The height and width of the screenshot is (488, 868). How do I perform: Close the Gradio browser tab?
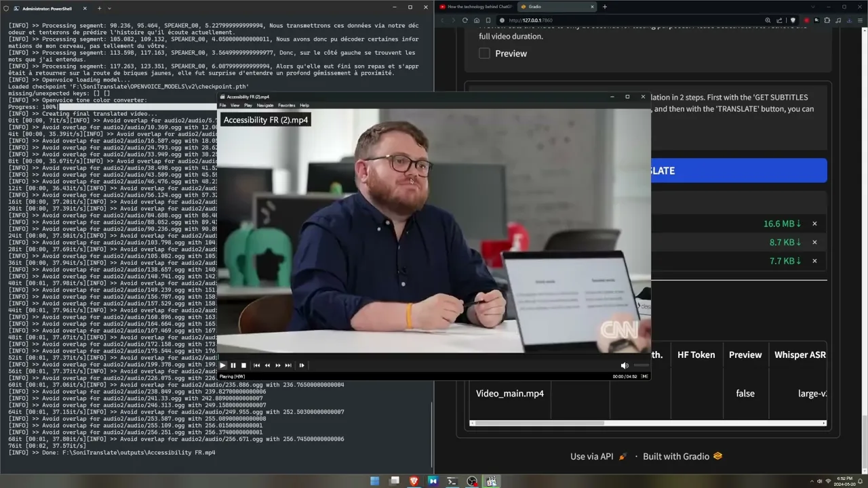click(x=592, y=7)
